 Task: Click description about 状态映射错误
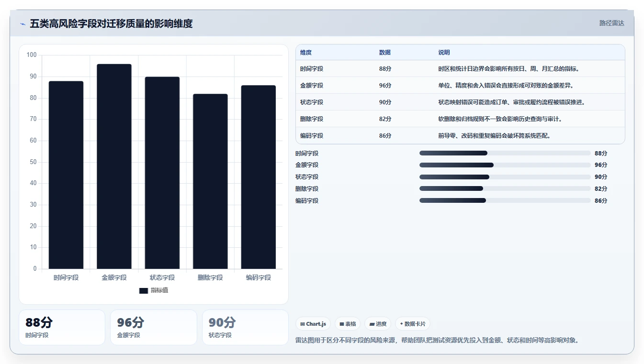pos(511,102)
